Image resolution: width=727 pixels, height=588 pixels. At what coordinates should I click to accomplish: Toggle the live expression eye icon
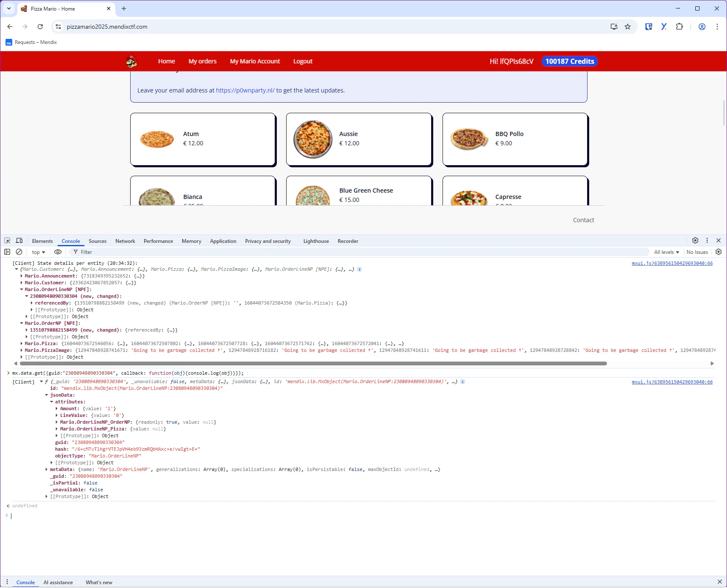[58, 252]
